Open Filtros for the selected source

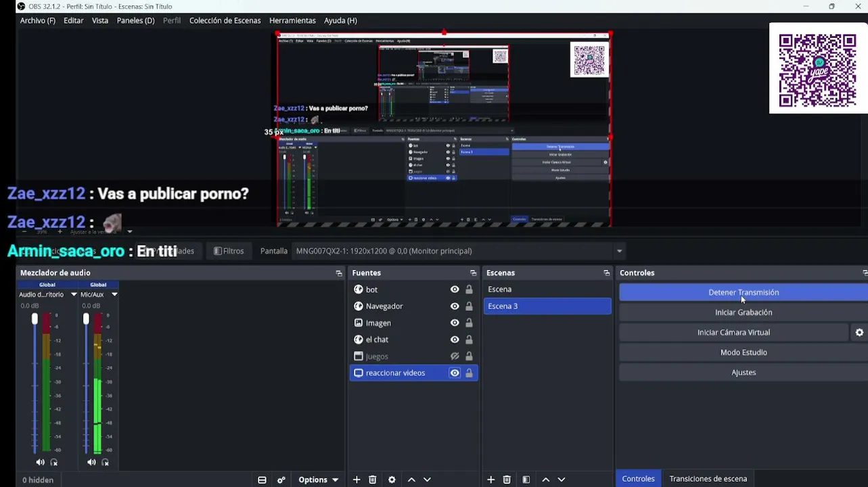(x=229, y=251)
